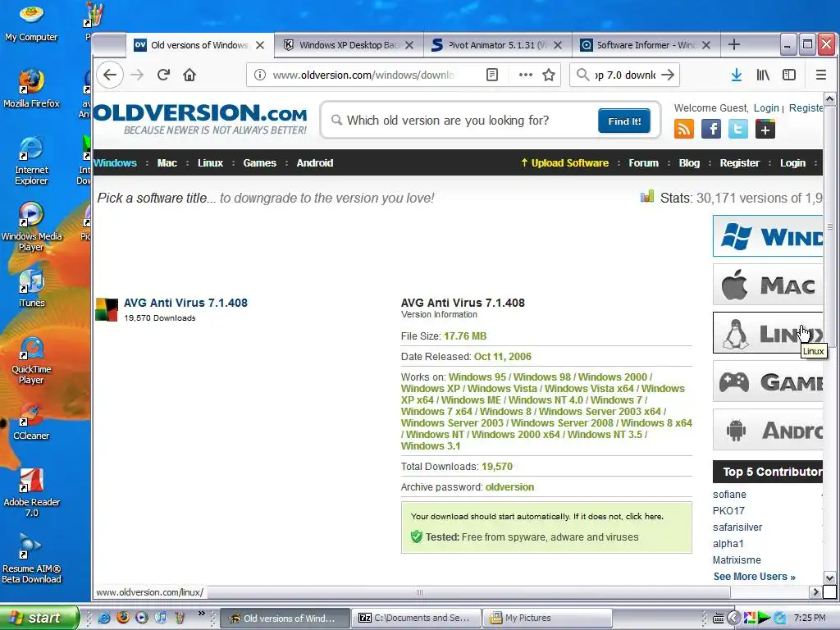Screen dimensions: 840x630
Task: Open the Windows Start button
Action: coord(39,618)
